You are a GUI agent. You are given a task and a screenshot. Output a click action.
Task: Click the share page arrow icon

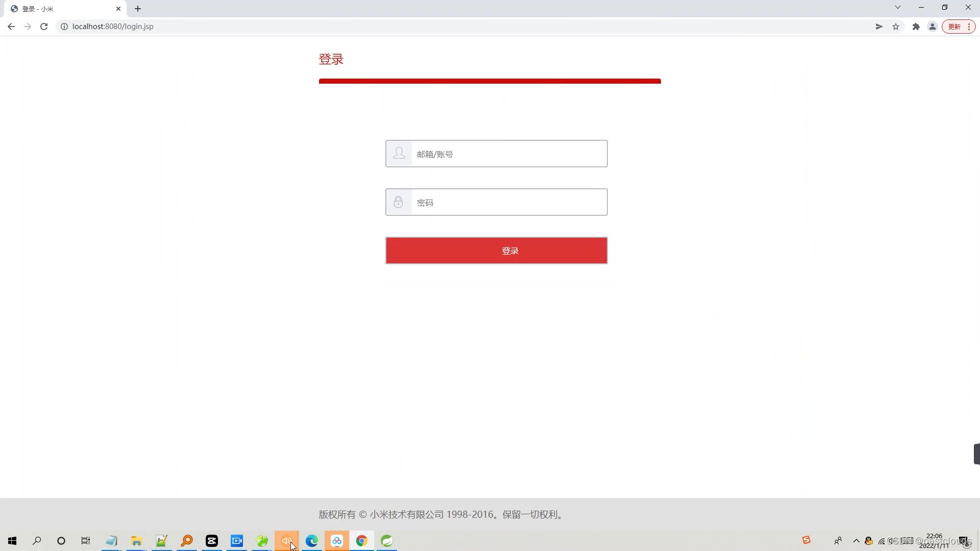(x=879, y=27)
